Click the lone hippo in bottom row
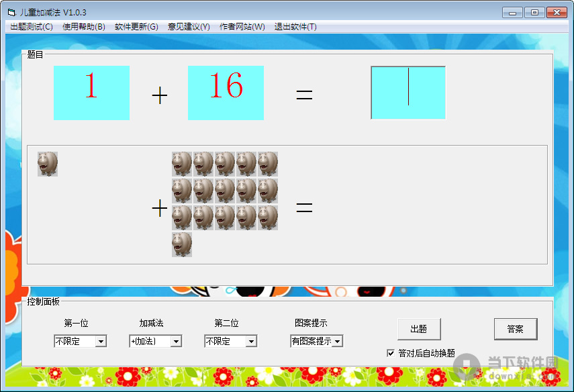 (182, 244)
